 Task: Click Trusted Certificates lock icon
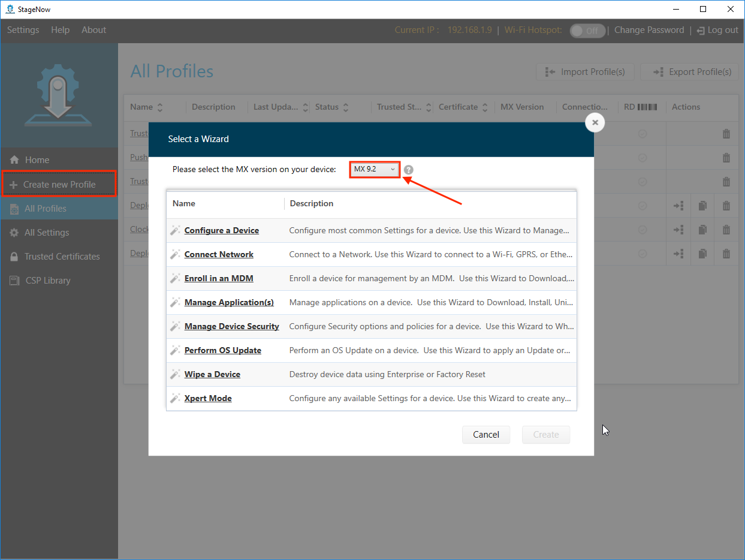coord(14,257)
